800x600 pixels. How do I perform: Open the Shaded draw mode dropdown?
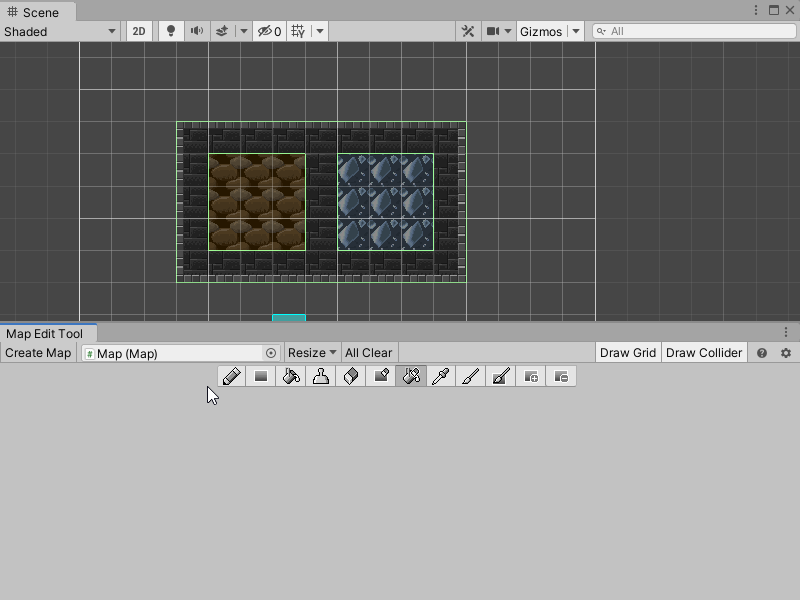(60, 31)
